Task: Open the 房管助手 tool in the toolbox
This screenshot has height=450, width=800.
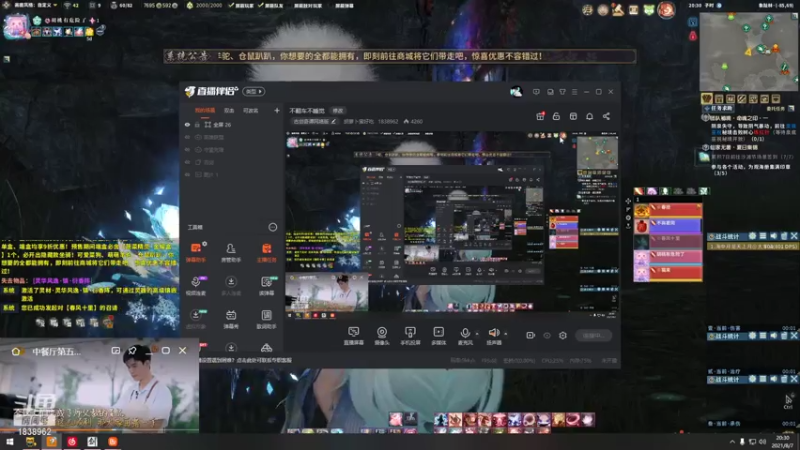Action: coord(231,252)
